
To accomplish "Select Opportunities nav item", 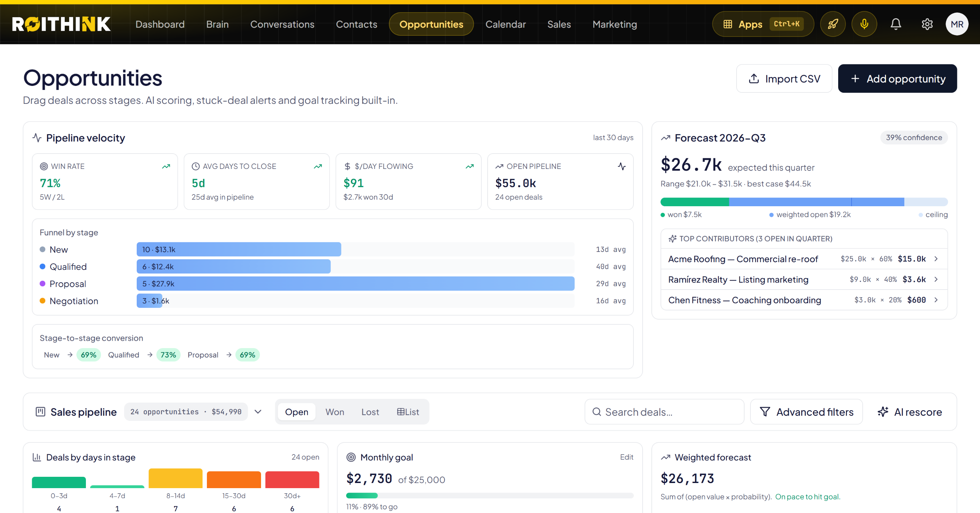I will coord(431,24).
